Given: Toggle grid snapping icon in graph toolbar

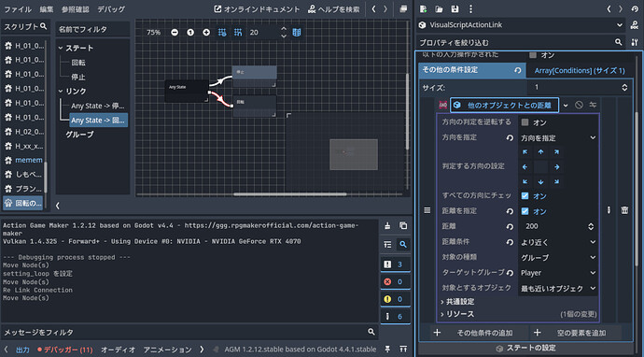Looking at the screenshot, I should pos(238,32).
